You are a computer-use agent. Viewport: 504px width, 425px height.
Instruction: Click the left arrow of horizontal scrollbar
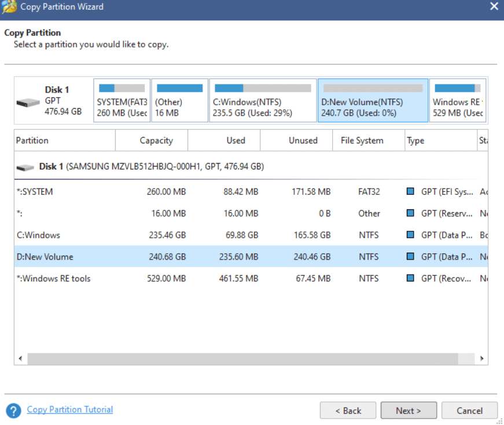pyautogui.click(x=21, y=358)
